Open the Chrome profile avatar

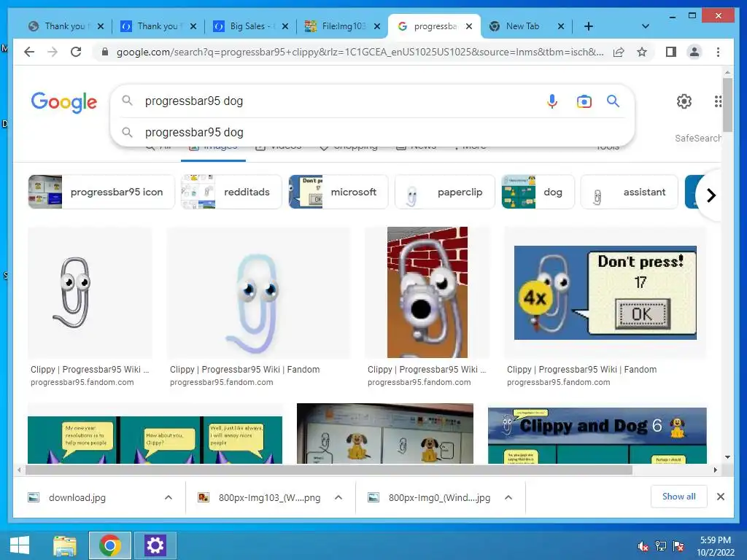click(694, 52)
